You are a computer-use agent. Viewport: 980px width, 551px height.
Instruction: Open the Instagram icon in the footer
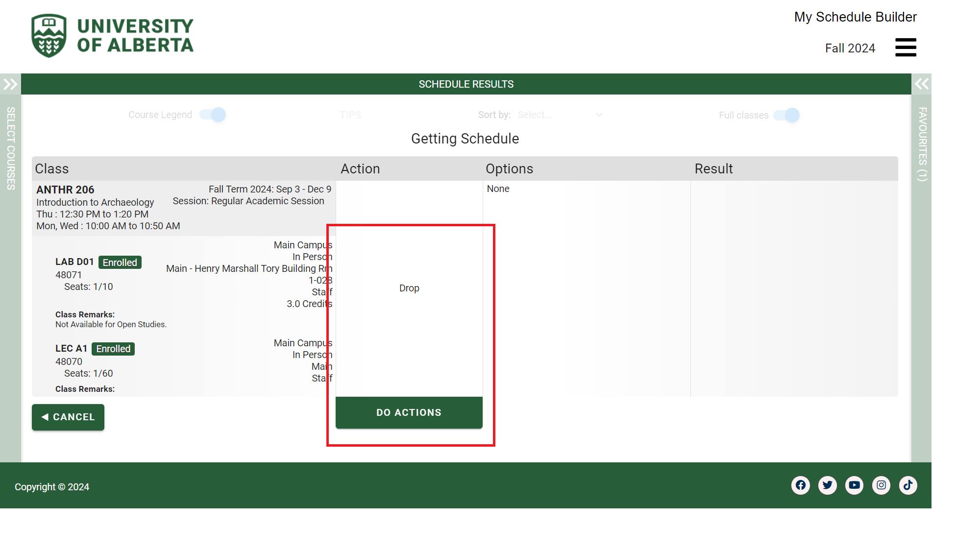[882, 485]
